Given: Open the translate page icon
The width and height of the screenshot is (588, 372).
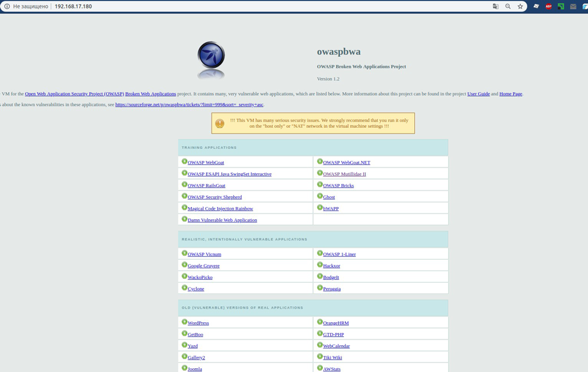Looking at the screenshot, I should click(495, 6).
